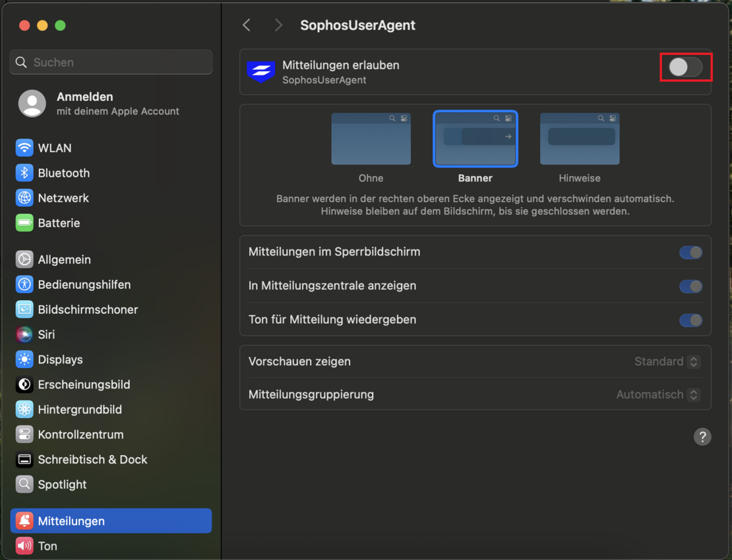Select the Displays sun icon
Screen dimensions: 732x560
click(x=24, y=359)
